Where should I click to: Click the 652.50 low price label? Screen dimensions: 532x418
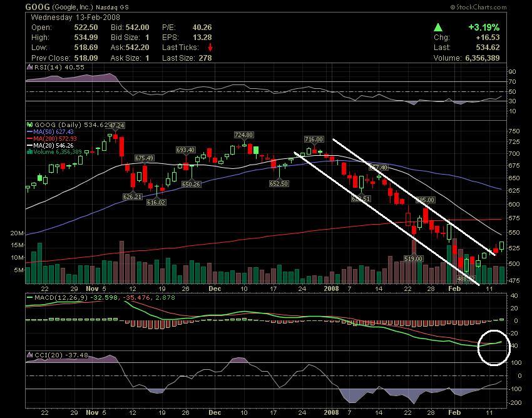pyautogui.click(x=279, y=183)
